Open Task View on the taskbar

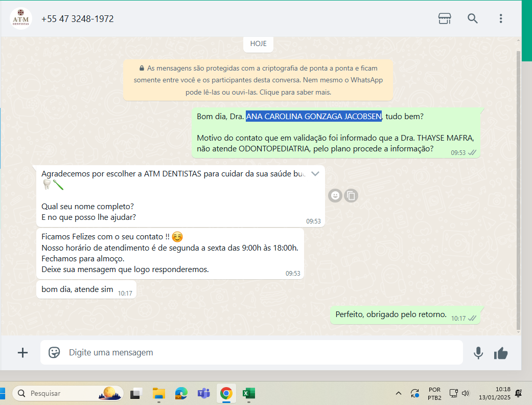point(136,393)
